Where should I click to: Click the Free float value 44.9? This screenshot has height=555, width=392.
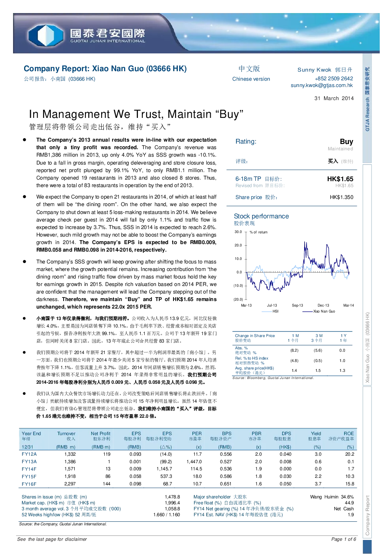[x=349, y=503]
